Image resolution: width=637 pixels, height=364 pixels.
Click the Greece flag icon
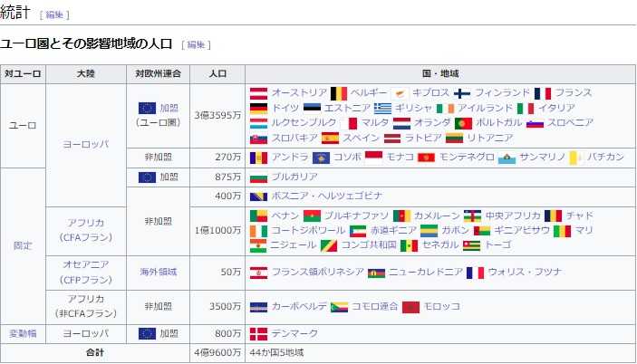point(382,108)
